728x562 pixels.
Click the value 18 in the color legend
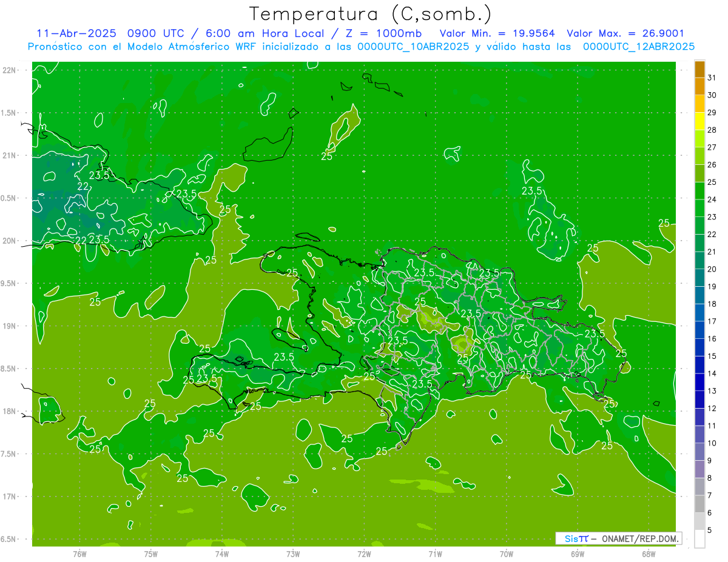tap(712, 304)
